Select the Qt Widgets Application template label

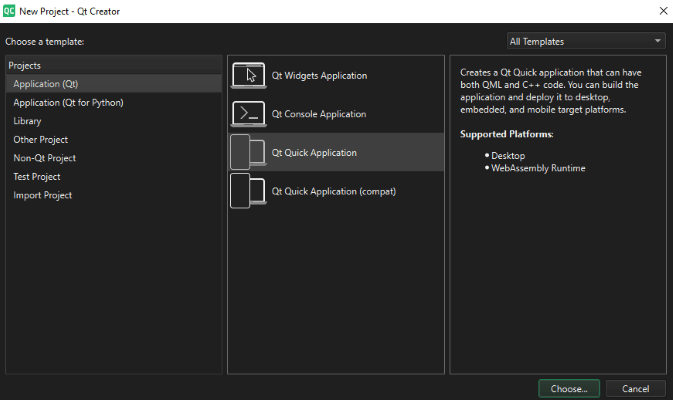point(319,76)
